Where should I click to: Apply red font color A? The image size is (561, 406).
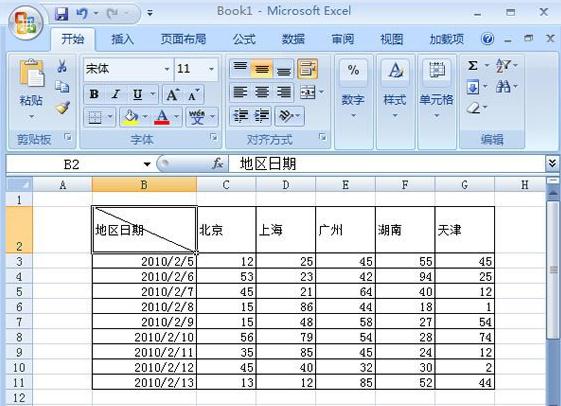162,117
